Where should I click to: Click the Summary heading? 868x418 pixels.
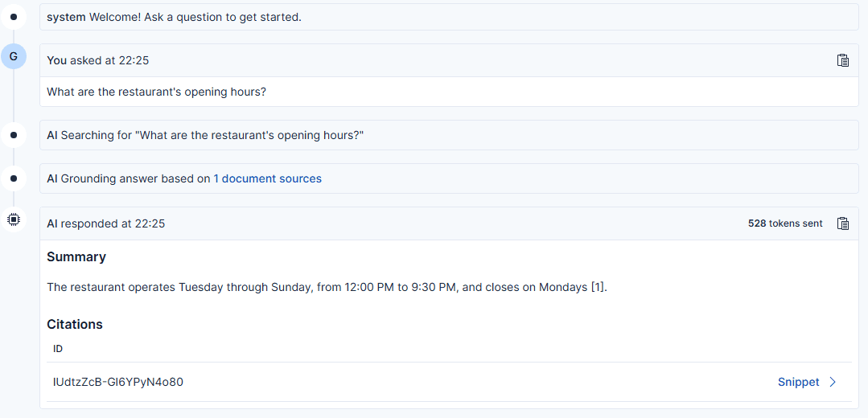pyautogui.click(x=76, y=256)
